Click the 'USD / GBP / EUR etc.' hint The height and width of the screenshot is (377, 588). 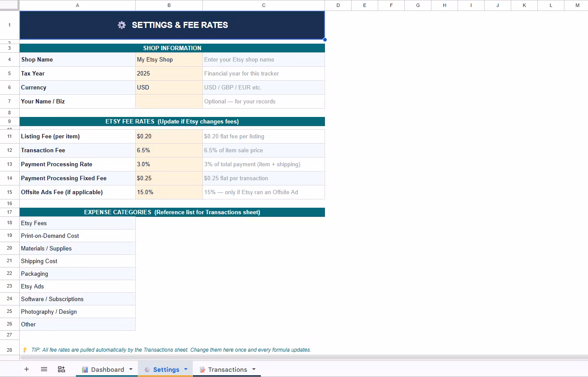pos(263,87)
